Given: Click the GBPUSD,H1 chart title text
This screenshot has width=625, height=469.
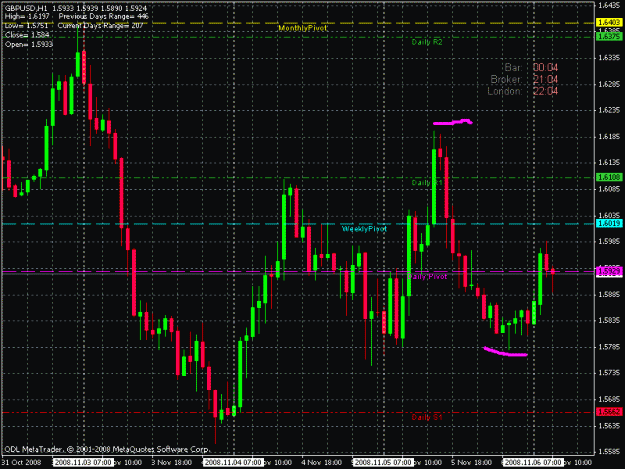Looking at the screenshot, I should 26,8.
